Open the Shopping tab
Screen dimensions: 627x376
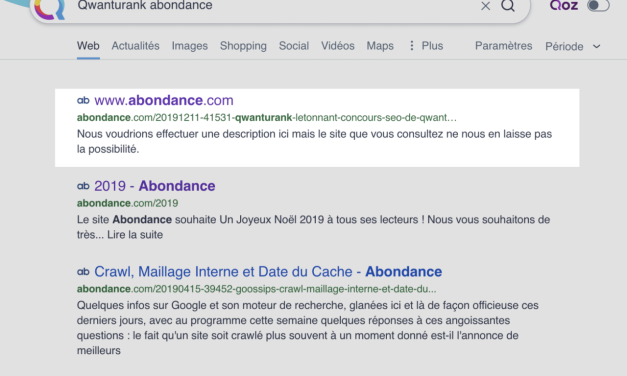click(243, 46)
